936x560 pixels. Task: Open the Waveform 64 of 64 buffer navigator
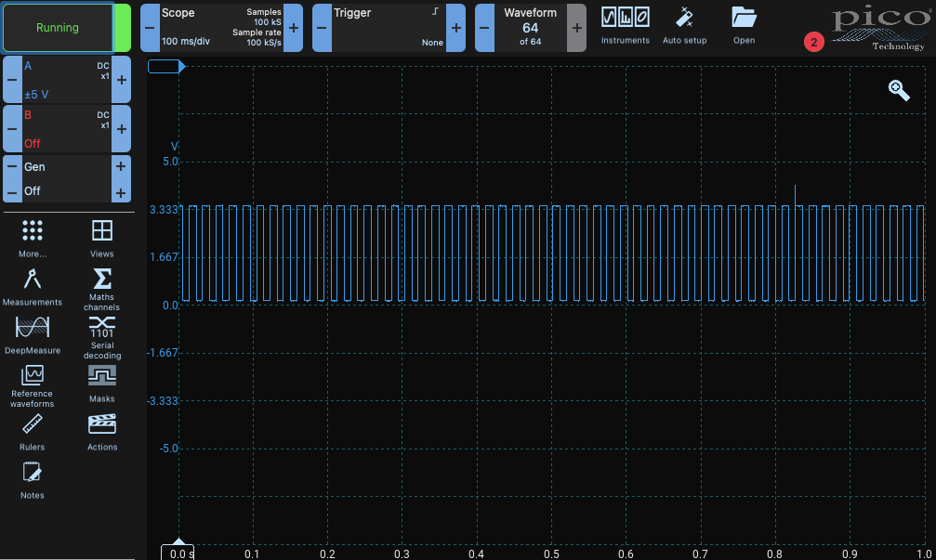(530, 28)
